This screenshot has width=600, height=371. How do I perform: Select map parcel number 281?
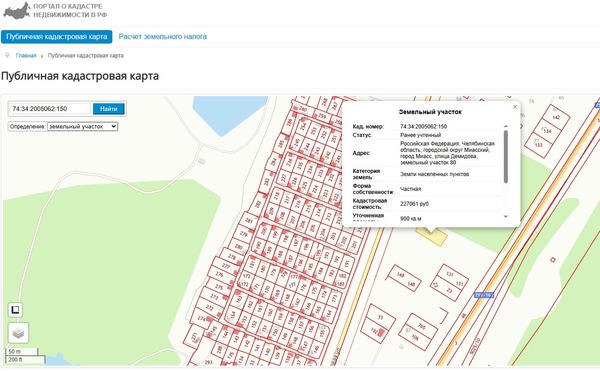(x=249, y=221)
